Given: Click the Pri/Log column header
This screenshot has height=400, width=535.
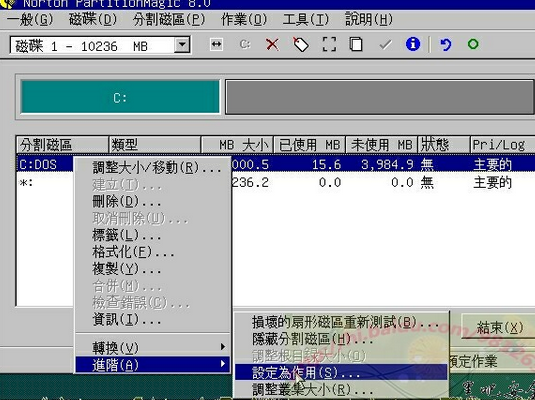Looking at the screenshot, I should coord(502,145).
